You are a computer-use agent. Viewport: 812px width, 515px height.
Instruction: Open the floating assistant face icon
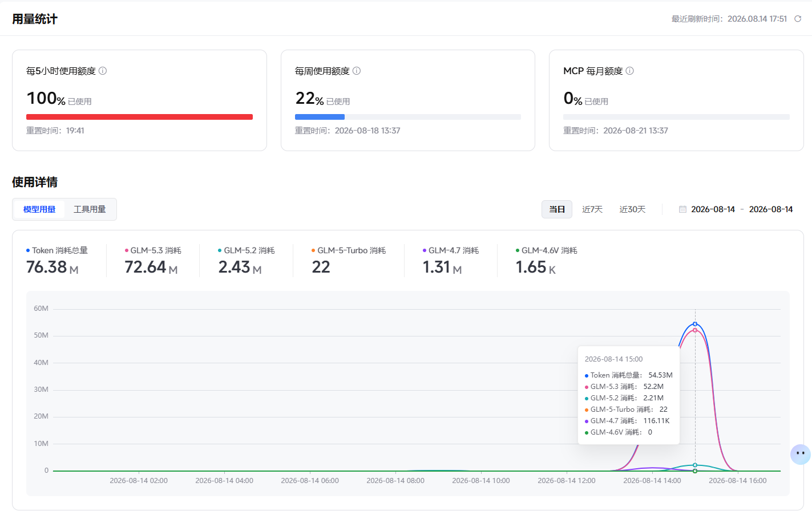(x=800, y=454)
